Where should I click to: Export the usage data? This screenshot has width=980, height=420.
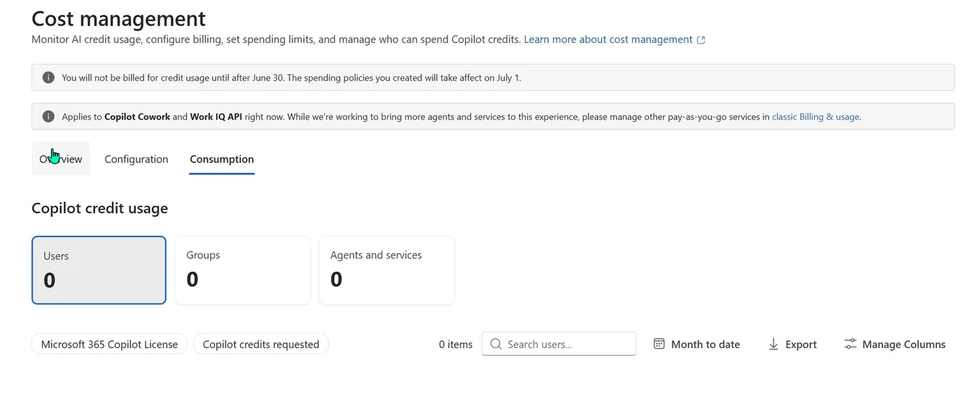792,344
